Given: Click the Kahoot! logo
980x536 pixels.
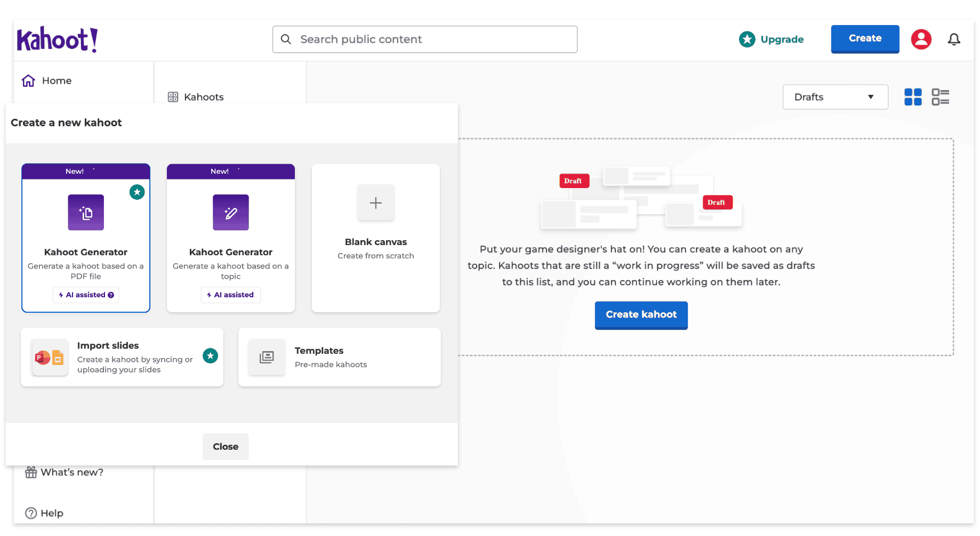Looking at the screenshot, I should click(57, 39).
